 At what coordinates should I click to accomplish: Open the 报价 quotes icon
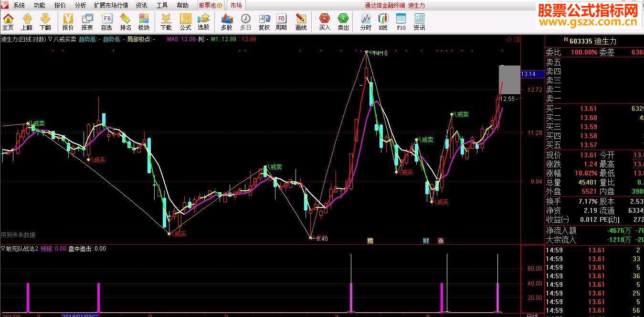pyautogui.click(x=68, y=22)
